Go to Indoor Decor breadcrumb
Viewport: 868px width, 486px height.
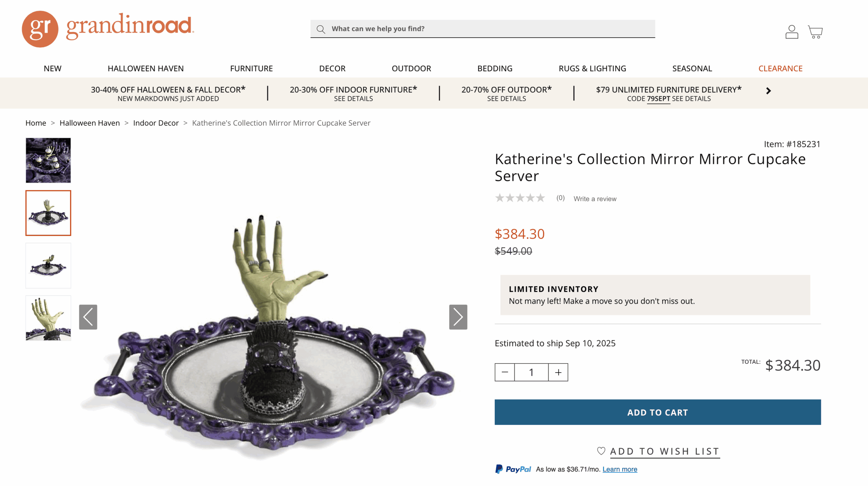click(x=156, y=123)
